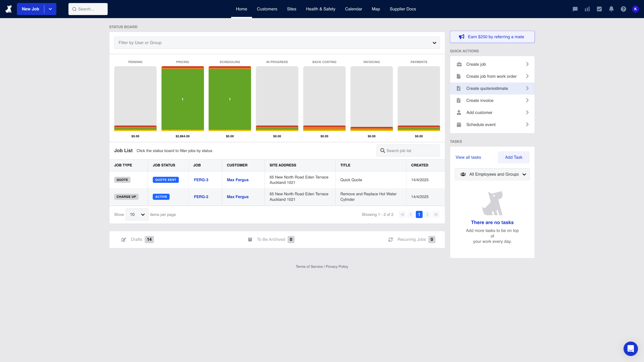
Task: Open the reports bar chart icon
Action: tap(587, 9)
